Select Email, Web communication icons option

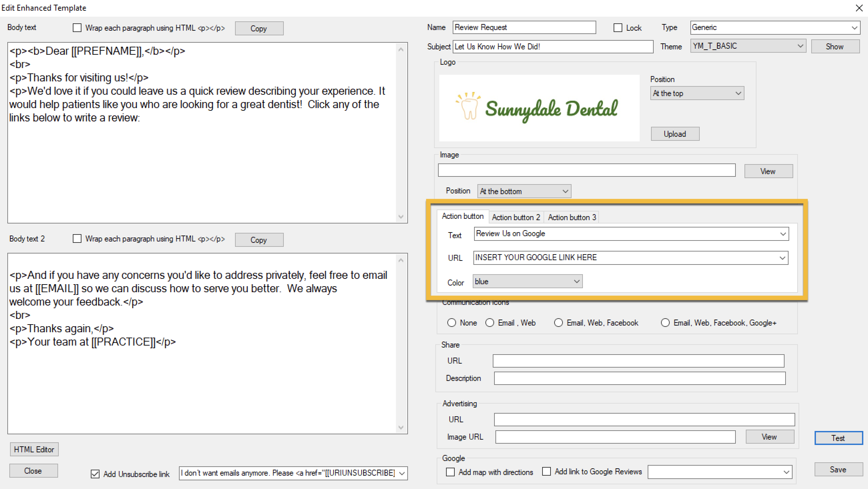click(x=490, y=323)
